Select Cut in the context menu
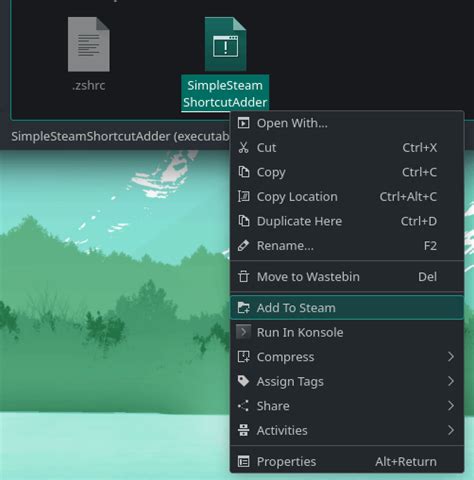The width and height of the screenshot is (474, 480). tap(347, 147)
